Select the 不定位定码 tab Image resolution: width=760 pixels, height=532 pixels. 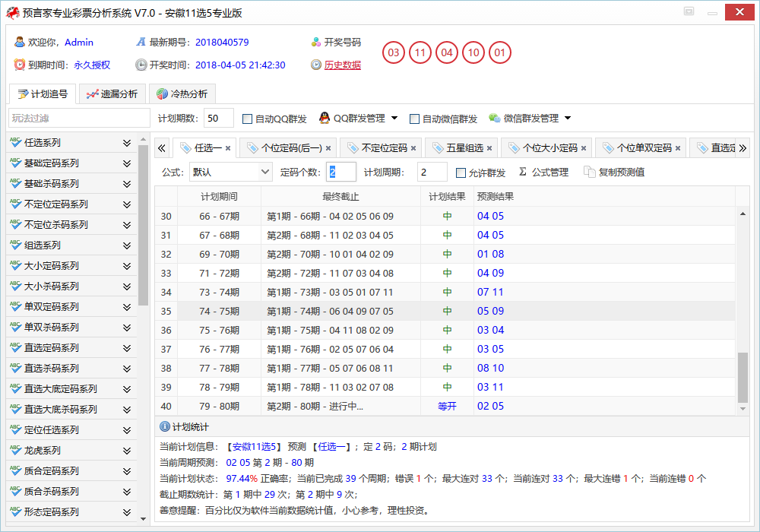coord(381,147)
